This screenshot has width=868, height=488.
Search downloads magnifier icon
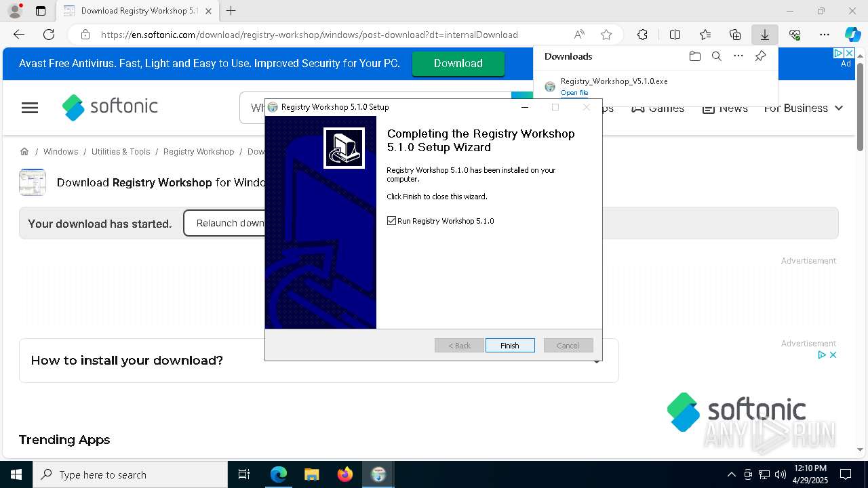click(x=717, y=56)
